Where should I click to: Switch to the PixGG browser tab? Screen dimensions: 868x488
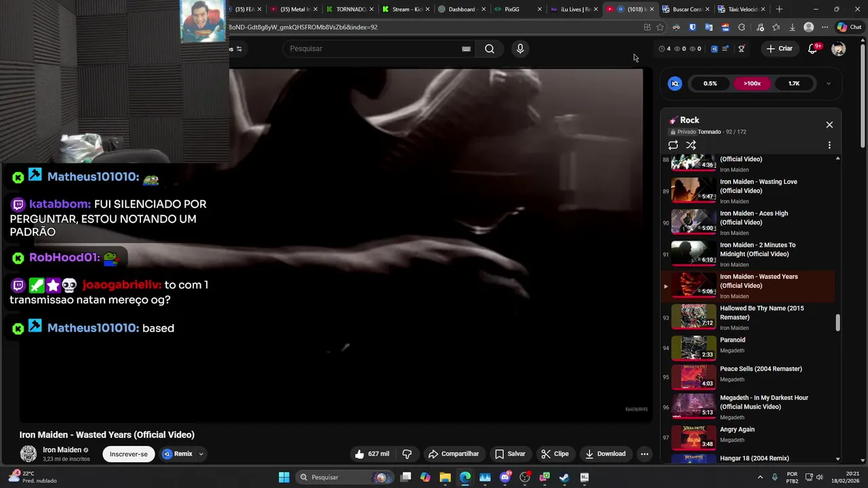(519, 9)
